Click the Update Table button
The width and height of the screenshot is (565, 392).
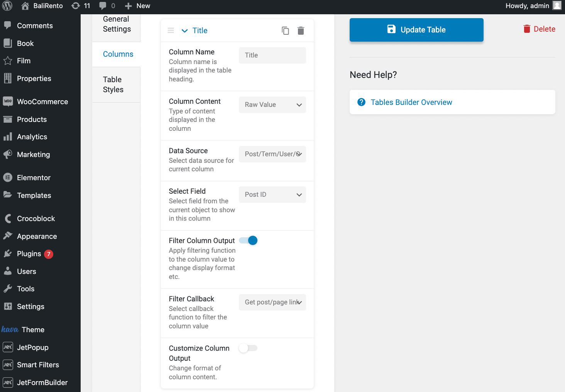(x=416, y=30)
